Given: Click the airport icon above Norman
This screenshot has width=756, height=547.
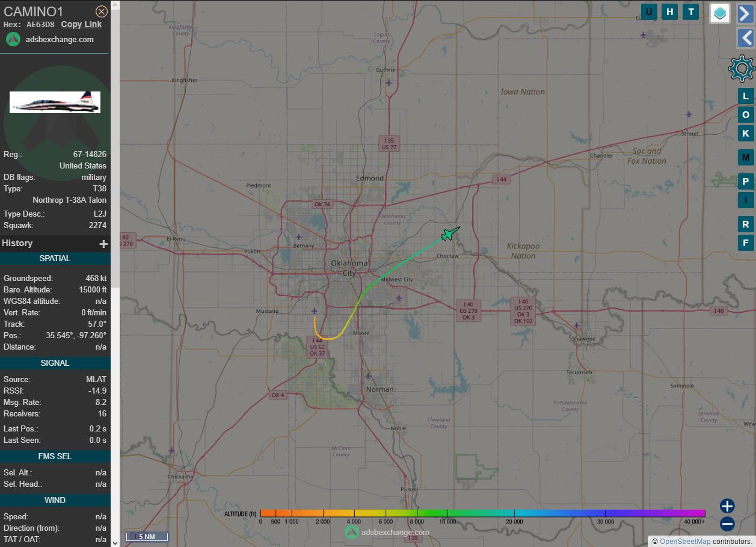Looking at the screenshot, I should (x=368, y=376).
